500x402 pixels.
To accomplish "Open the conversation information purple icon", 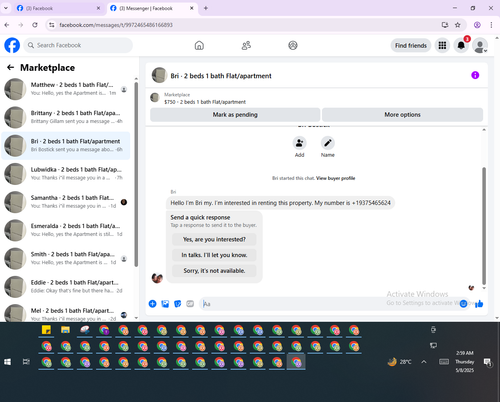I will pyautogui.click(x=475, y=75).
